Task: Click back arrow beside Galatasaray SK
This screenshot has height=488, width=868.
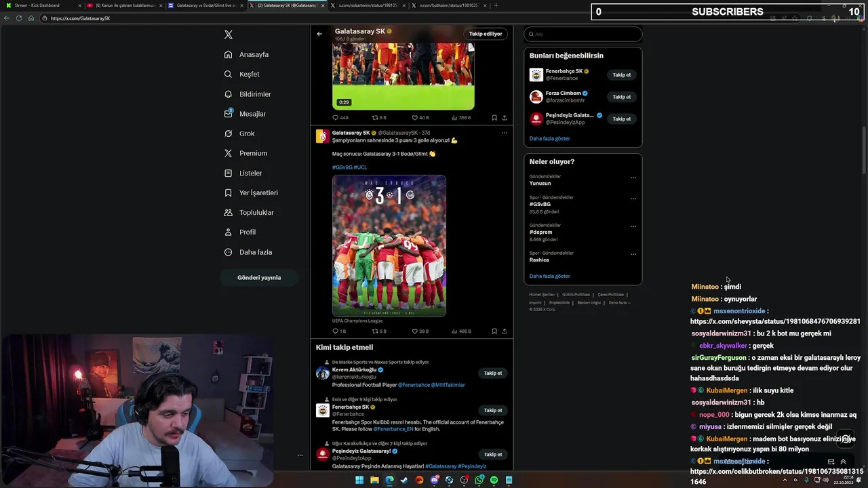Action: [319, 34]
